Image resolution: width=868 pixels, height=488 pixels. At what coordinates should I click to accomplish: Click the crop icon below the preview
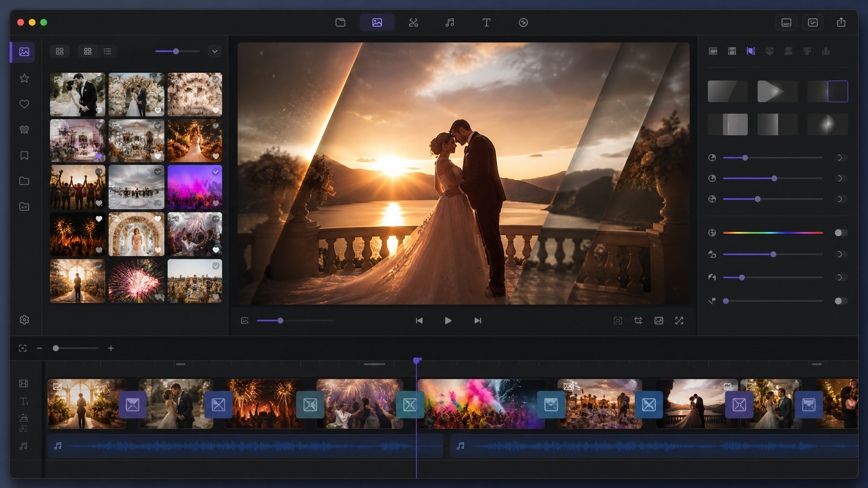click(x=638, y=321)
